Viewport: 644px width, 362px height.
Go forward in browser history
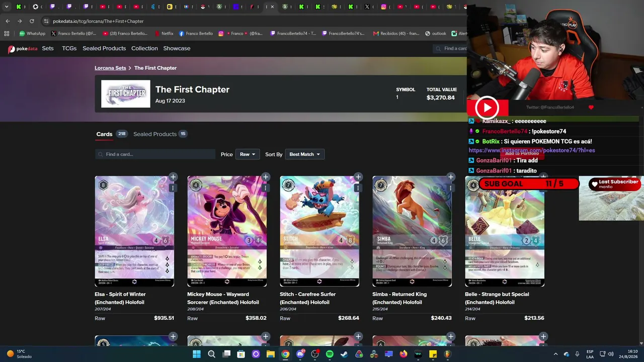tap(20, 21)
